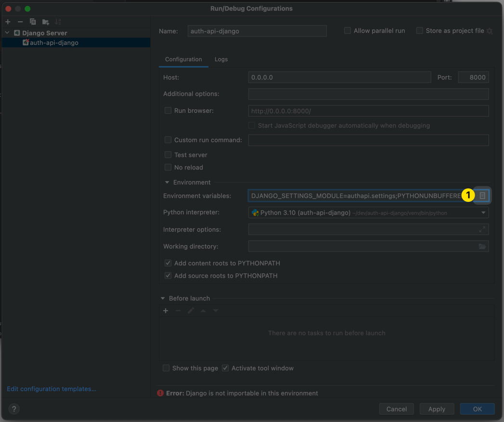Screen dimensions: 504x422
Task: Open the Python interpreter dropdown
Action: [483, 212]
